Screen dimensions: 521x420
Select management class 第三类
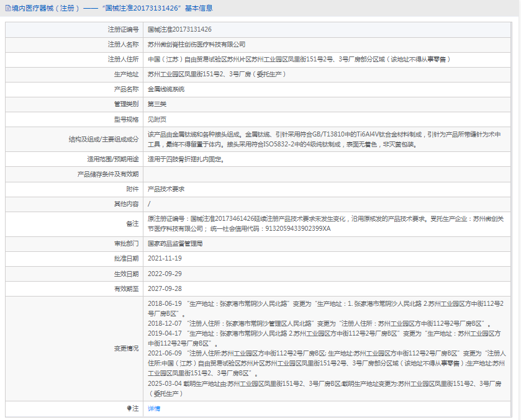tap(157, 104)
